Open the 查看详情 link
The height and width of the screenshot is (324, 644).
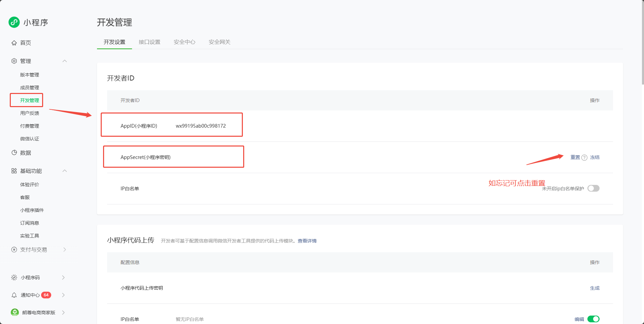[307, 241]
